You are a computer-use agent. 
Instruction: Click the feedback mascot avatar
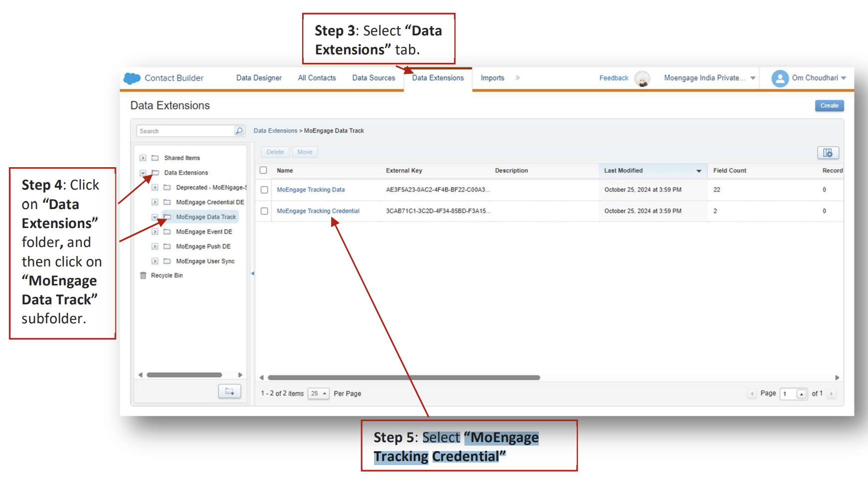click(642, 79)
